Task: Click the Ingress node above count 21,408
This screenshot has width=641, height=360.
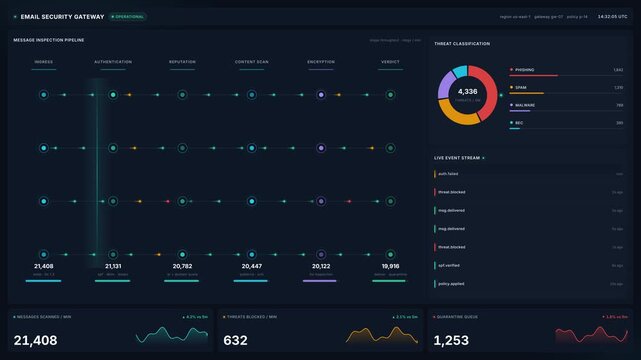Action: [x=44, y=254]
